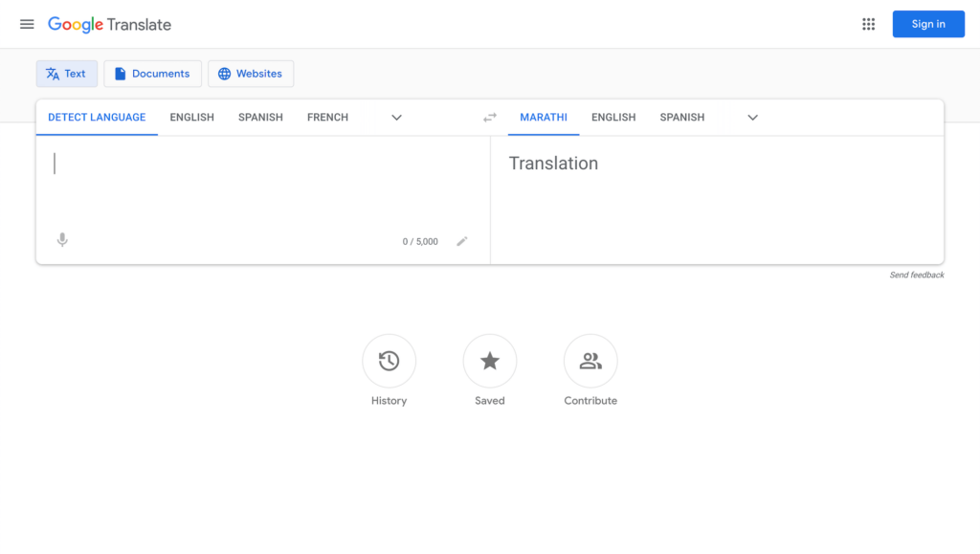980x554 pixels.
Task: Open the Websites translation tab
Action: (x=251, y=73)
